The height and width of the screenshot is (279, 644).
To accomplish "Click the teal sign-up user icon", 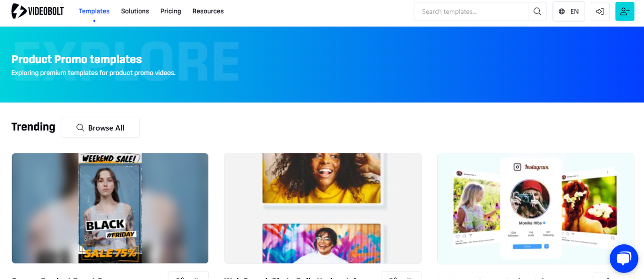I will pos(625,12).
